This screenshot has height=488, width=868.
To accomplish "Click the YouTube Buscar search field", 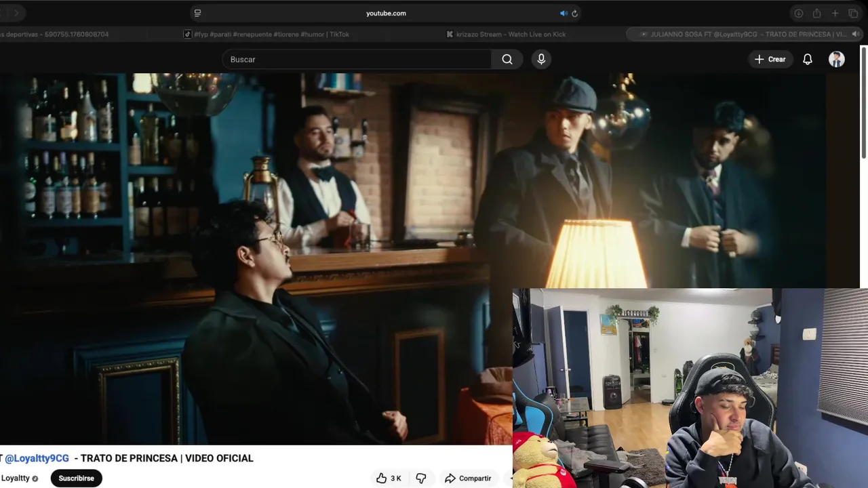I will pos(357,60).
